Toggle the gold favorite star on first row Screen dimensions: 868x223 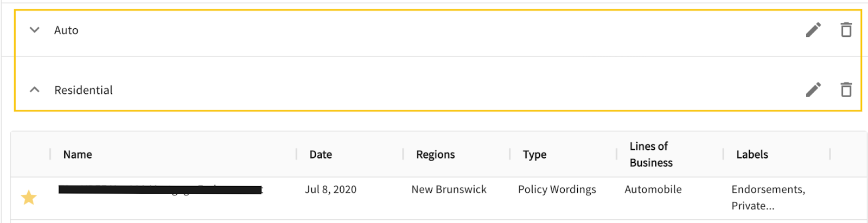coord(29,197)
